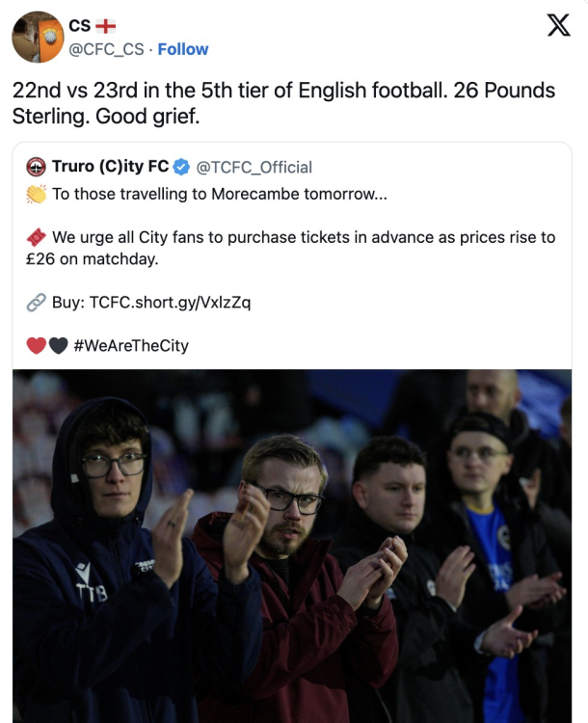Screen dimensions: 588x723
Task: Click the clapping hands emoji
Action: (36, 194)
